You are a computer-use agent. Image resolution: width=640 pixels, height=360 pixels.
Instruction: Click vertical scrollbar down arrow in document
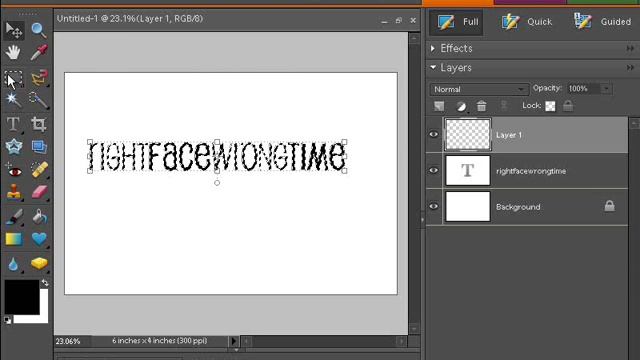pyautogui.click(x=414, y=329)
